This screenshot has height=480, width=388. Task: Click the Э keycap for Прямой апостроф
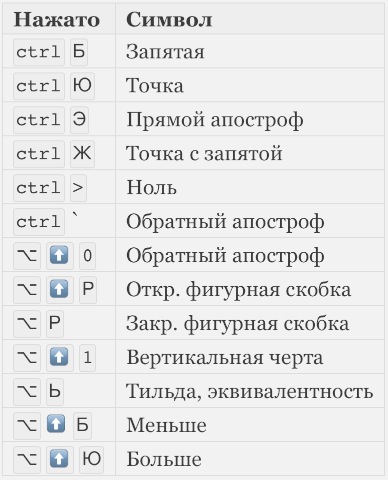pos(79,120)
